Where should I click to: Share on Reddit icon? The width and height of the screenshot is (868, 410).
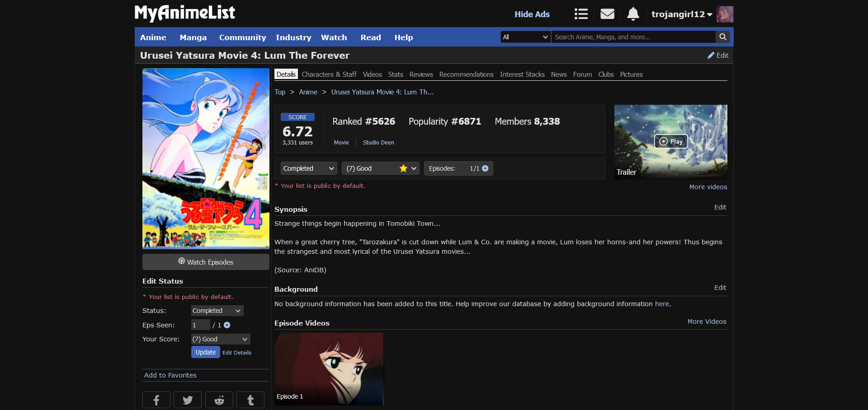pyautogui.click(x=219, y=400)
